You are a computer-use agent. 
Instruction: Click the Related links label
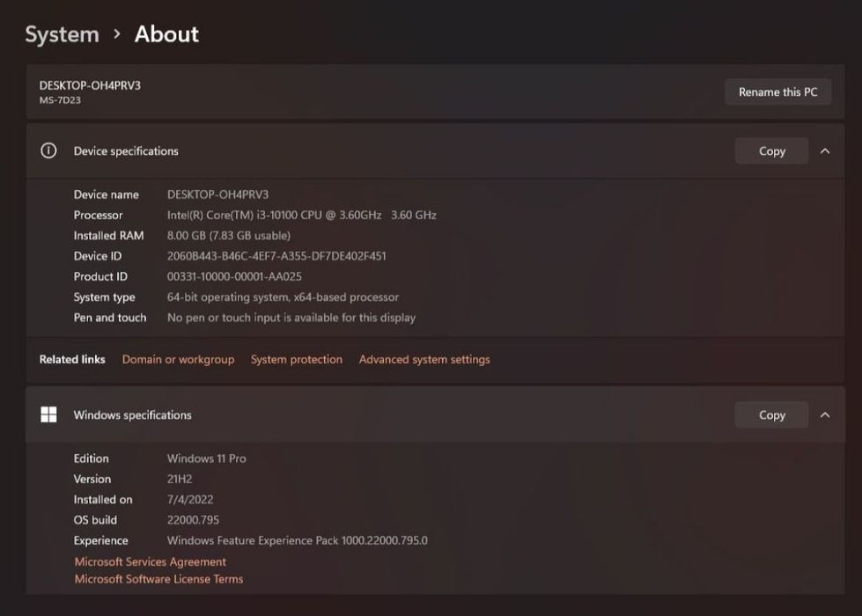(x=72, y=359)
